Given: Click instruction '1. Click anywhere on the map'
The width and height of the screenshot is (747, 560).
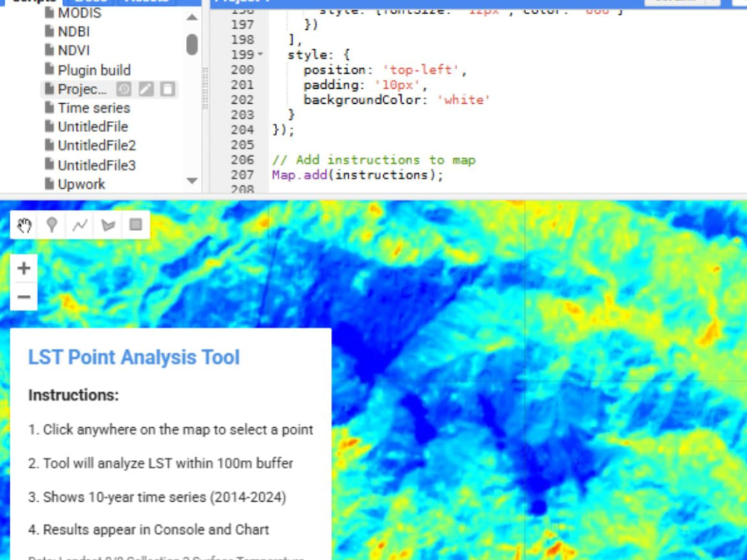Looking at the screenshot, I should (x=170, y=429).
